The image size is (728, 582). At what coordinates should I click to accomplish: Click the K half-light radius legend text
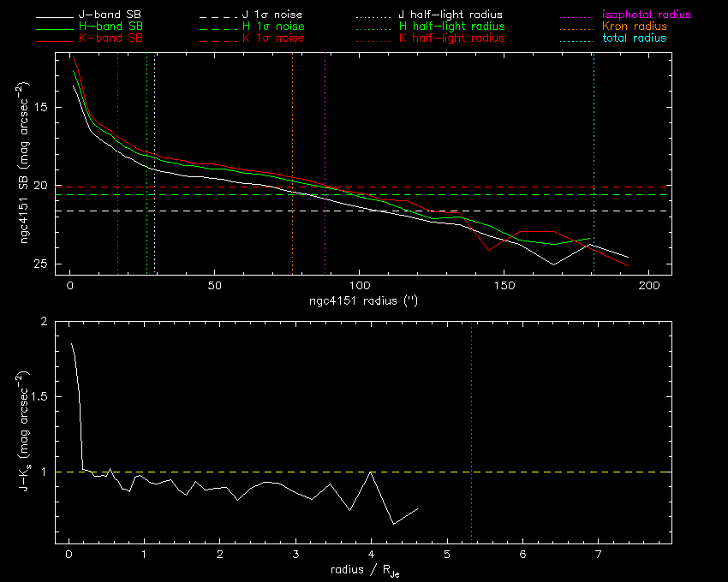pos(451,39)
